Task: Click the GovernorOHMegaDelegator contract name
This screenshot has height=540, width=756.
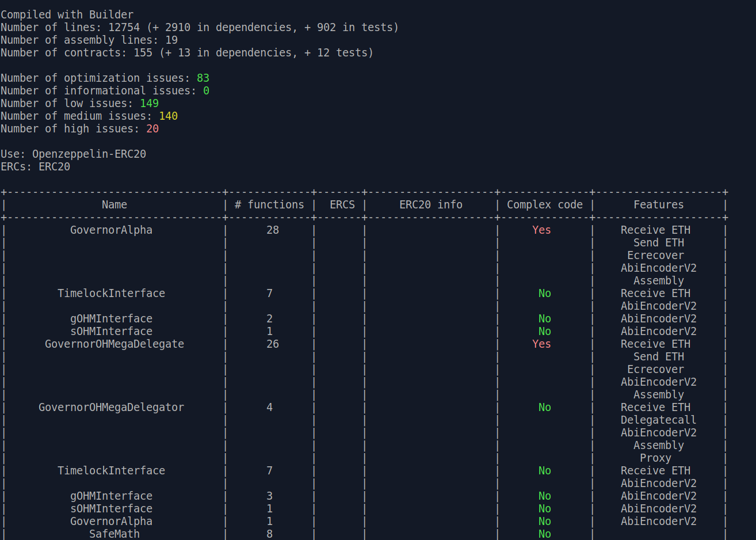Action: 111,408
